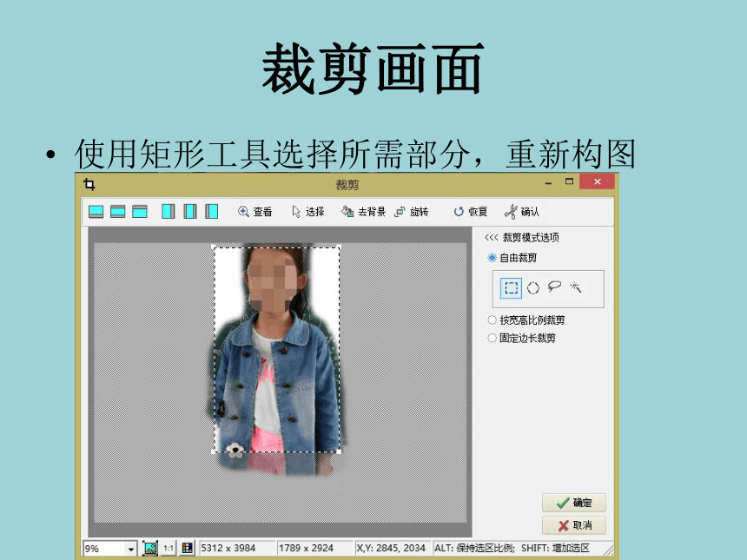Select the magic wand selection tool
This screenshot has width=747, height=560.
576,287
